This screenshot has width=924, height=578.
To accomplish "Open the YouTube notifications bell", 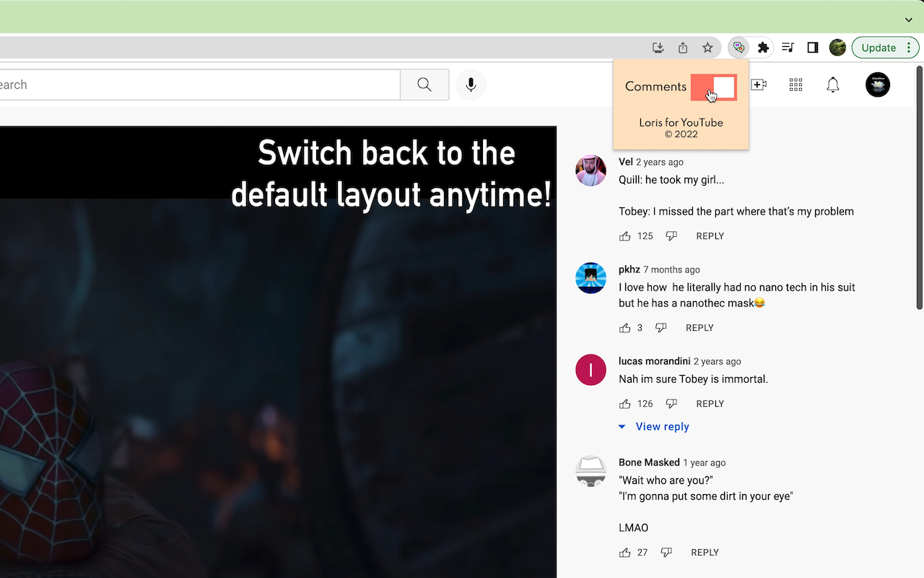I will tap(833, 85).
